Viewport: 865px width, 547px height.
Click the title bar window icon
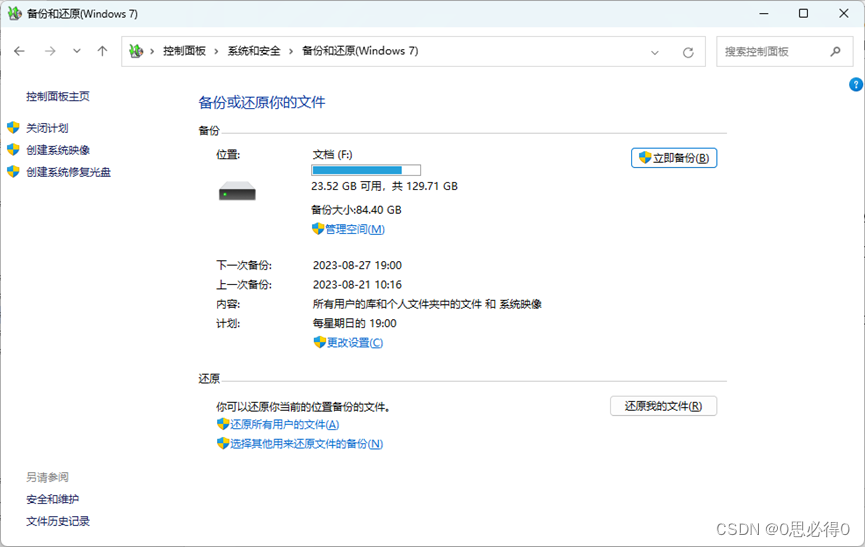click(x=14, y=14)
